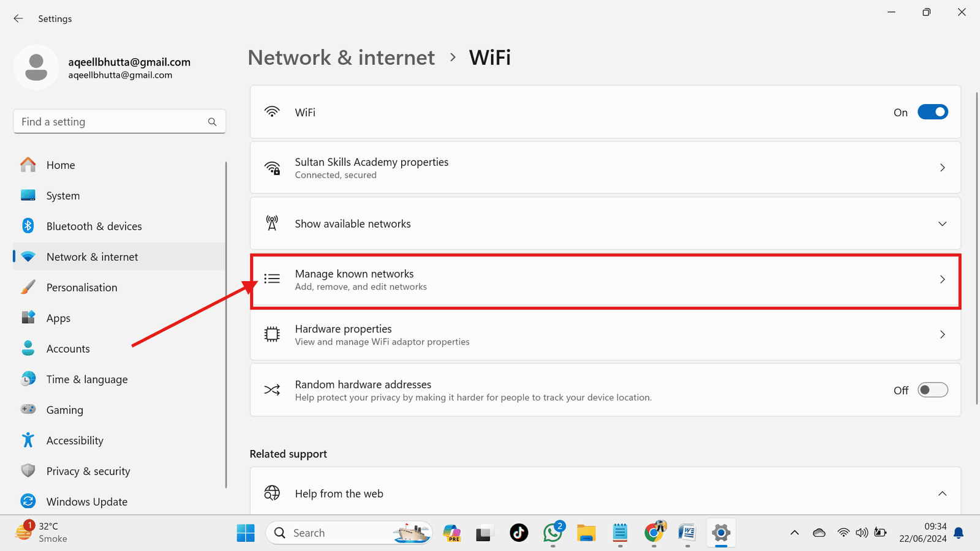
Task: Go back using the Settings back arrow
Action: [x=18, y=18]
